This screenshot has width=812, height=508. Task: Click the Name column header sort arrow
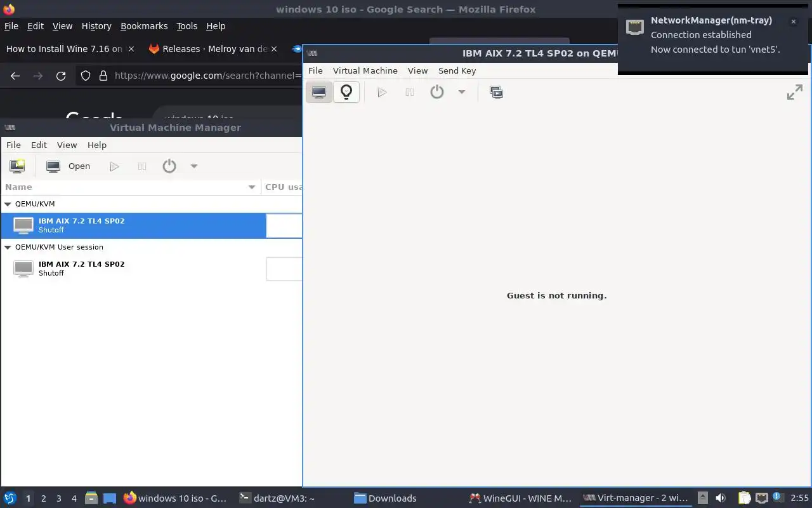point(252,187)
